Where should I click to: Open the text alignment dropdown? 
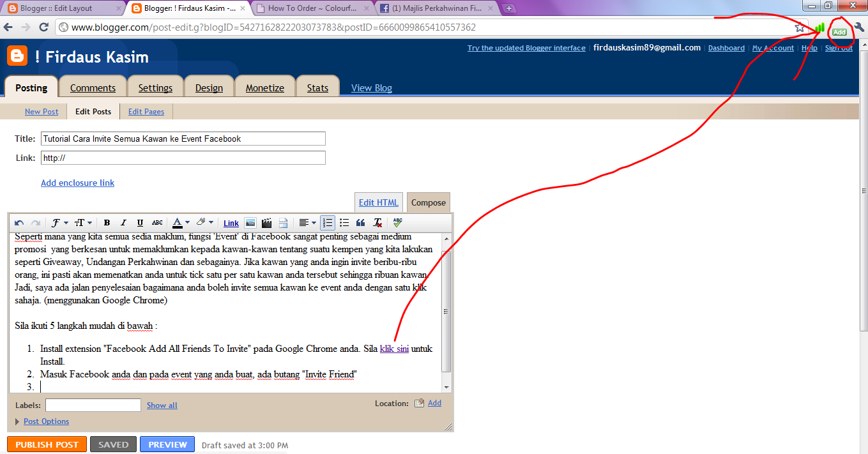pos(307,223)
